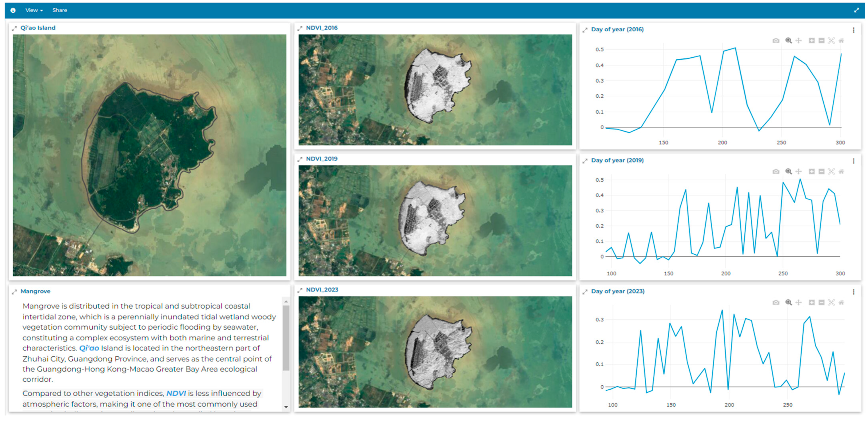Screen dimensions: 868x421
Task: Download 2016 chart as PNG camera icon
Action: point(776,41)
